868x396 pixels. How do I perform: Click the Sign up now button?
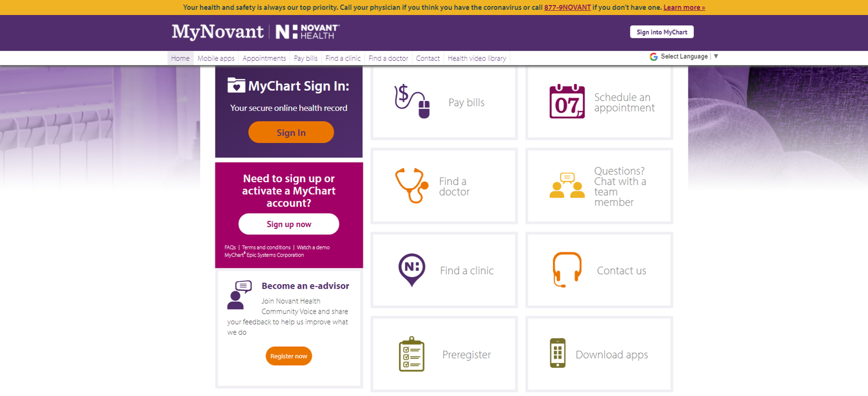click(x=289, y=224)
